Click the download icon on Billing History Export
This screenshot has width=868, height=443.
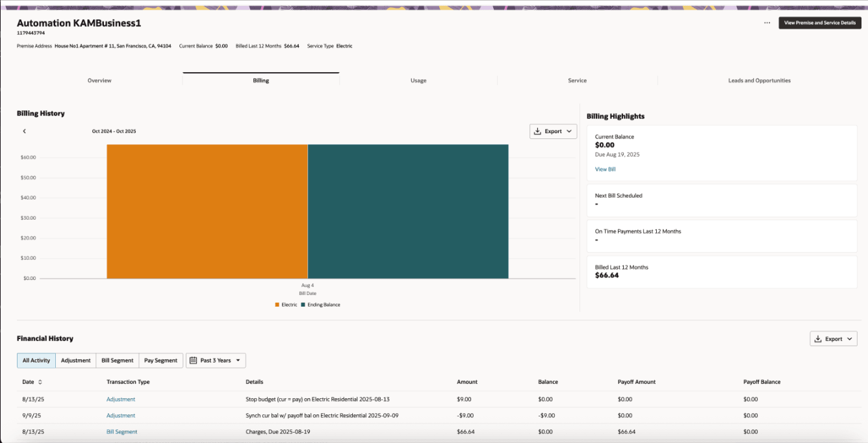(x=539, y=131)
